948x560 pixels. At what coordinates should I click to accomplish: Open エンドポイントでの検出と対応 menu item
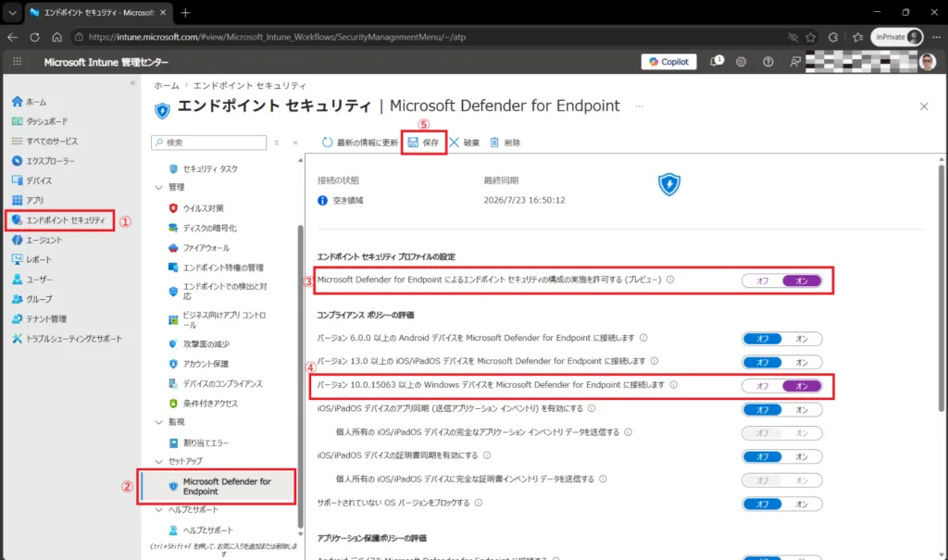(x=218, y=292)
